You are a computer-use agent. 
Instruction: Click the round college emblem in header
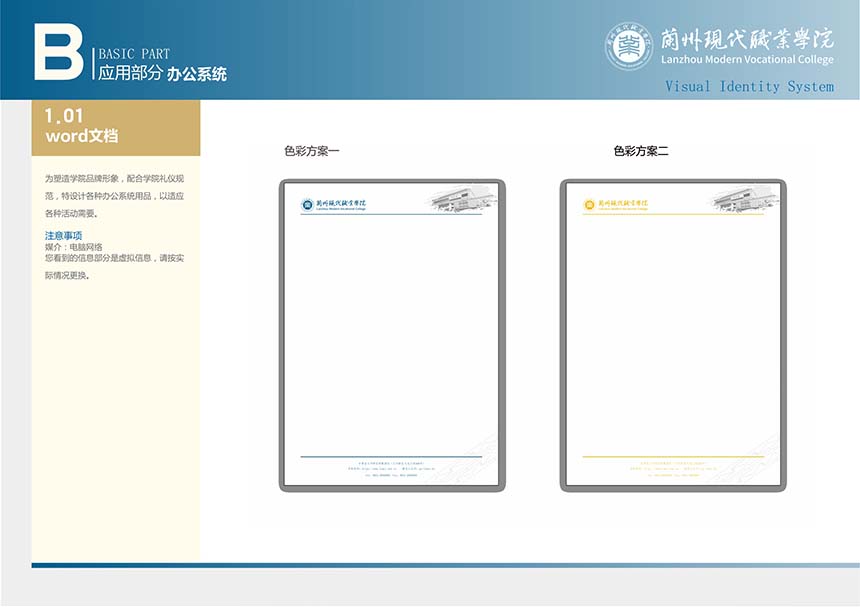pyautogui.click(x=629, y=46)
